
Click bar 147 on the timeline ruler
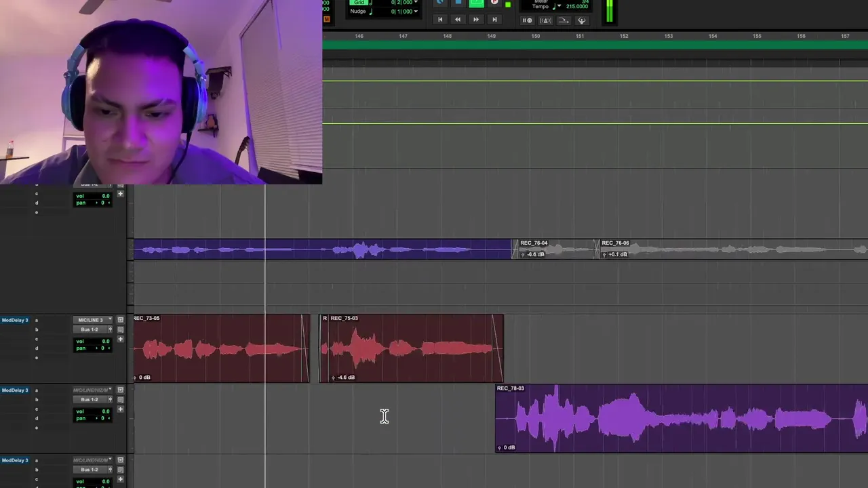click(403, 36)
